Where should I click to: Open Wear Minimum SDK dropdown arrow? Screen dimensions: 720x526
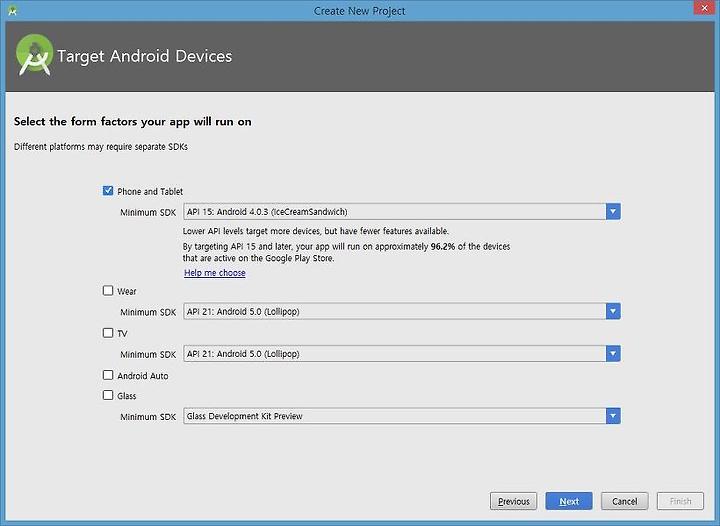[613, 311]
